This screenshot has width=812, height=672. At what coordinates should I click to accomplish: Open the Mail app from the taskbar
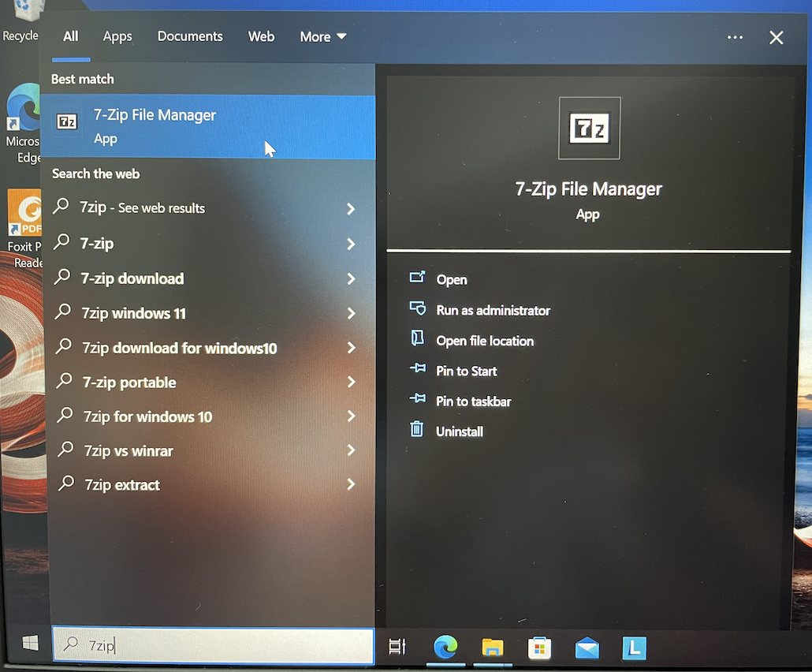point(587,648)
